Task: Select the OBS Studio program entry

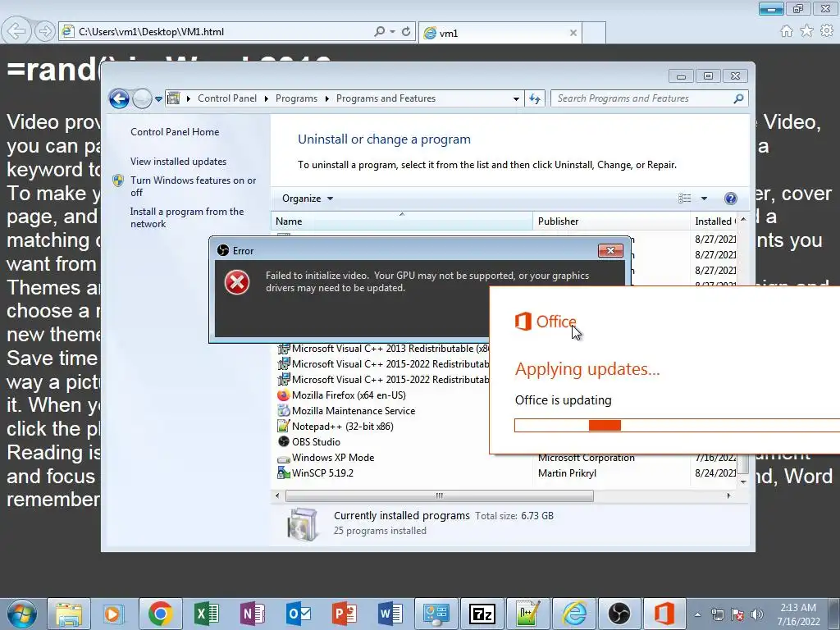Action: (x=316, y=442)
